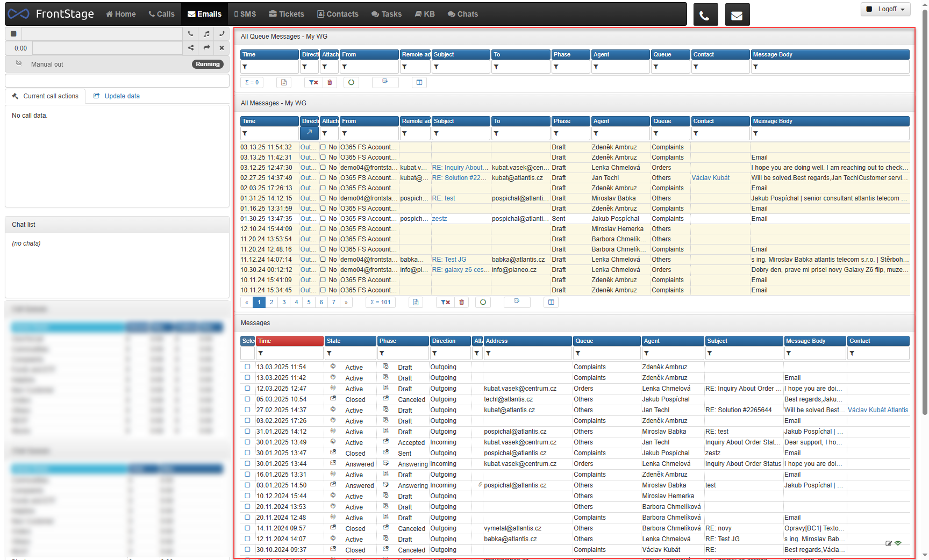929x560 pixels.
Task: Open the Logoff dropdown menu
Action: (886, 9)
